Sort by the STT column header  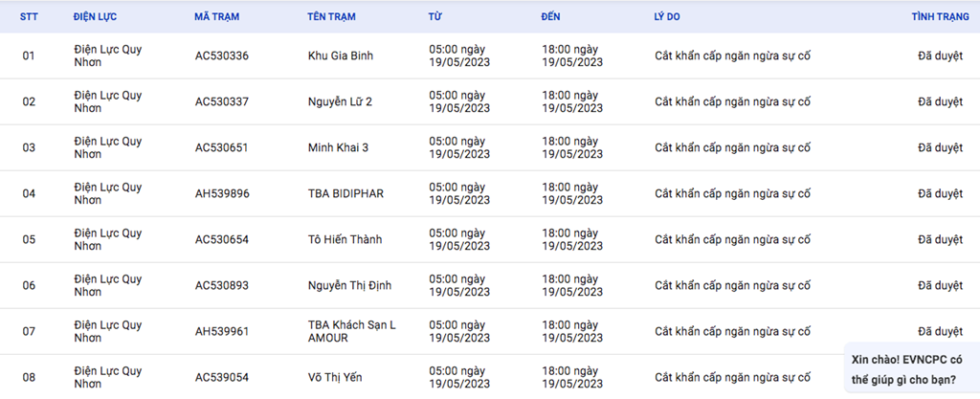click(x=29, y=17)
